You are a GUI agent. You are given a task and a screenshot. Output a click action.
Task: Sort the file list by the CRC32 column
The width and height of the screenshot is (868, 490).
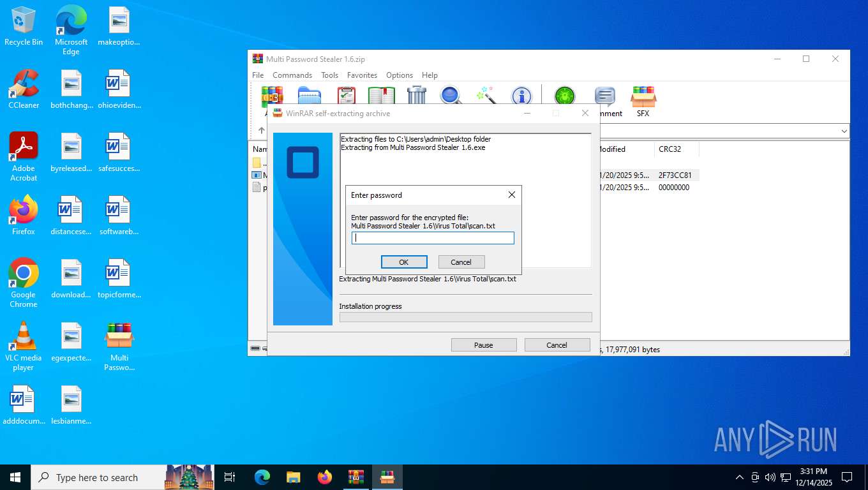pos(677,149)
